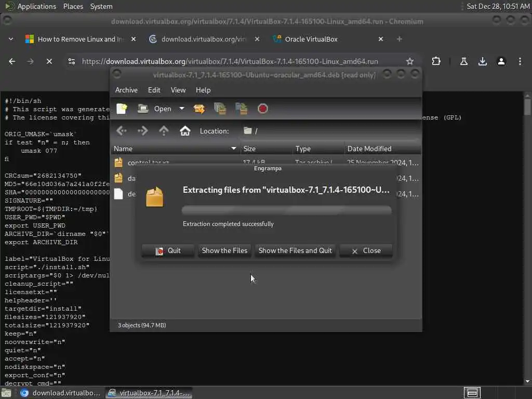Click the Add files to archive icon

pos(220,109)
